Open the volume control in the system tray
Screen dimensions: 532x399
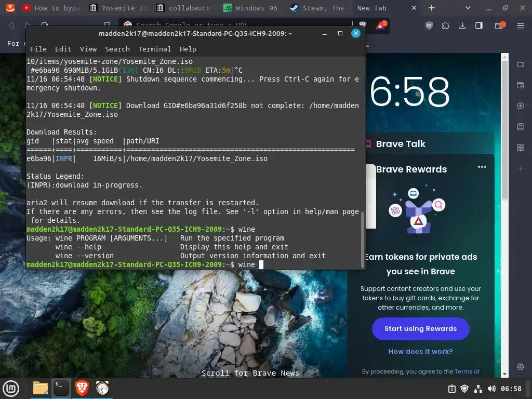(x=491, y=389)
